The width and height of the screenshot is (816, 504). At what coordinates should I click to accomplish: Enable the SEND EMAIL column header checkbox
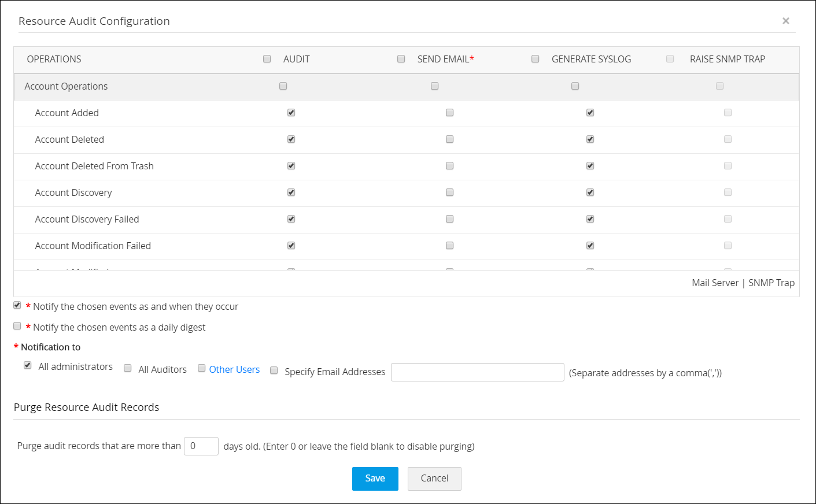coord(401,58)
